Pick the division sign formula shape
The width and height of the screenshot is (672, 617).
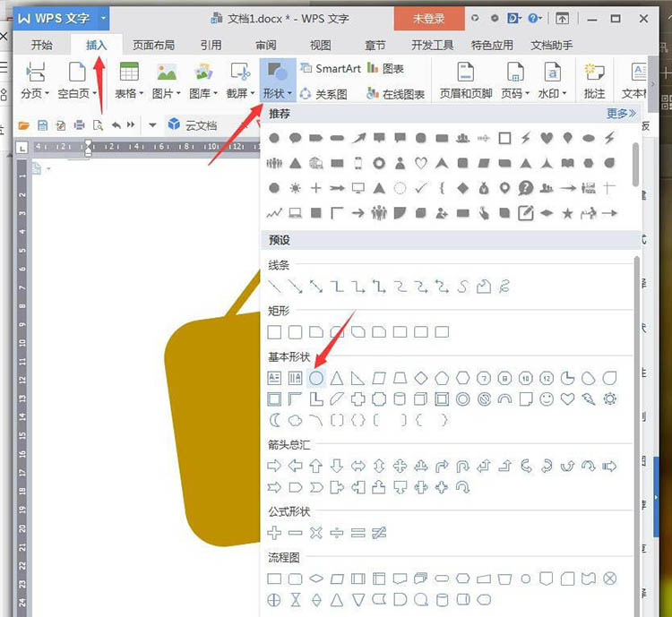click(337, 533)
